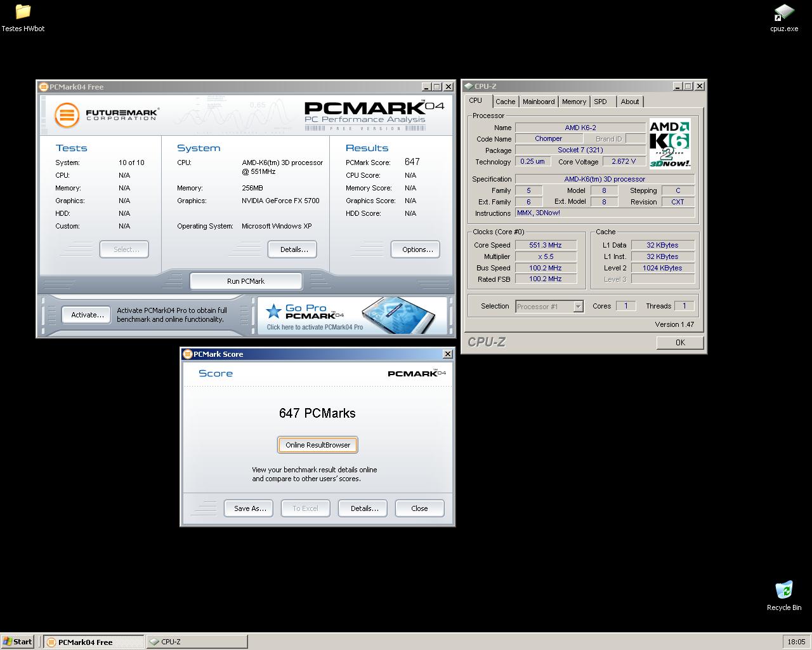Click the Rated FSB value in CPU-Z

(x=546, y=279)
